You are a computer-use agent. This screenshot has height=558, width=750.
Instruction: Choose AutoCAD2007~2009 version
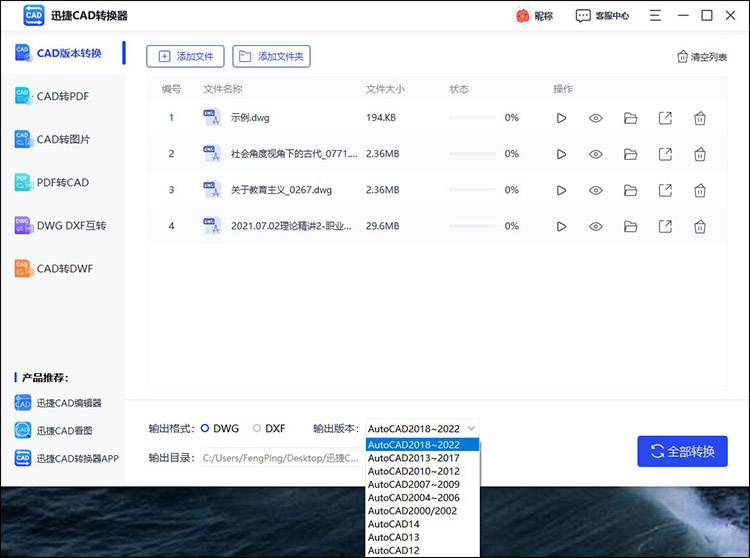point(422,484)
